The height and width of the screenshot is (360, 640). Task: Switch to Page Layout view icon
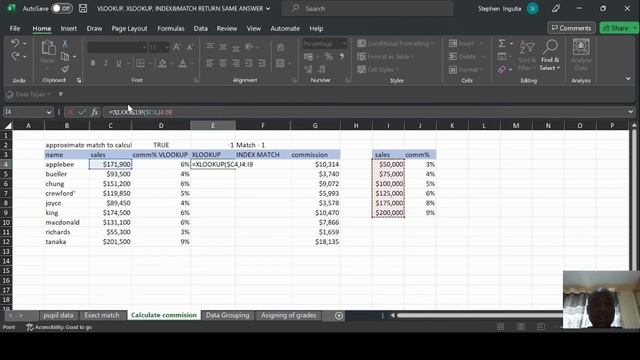(521, 327)
